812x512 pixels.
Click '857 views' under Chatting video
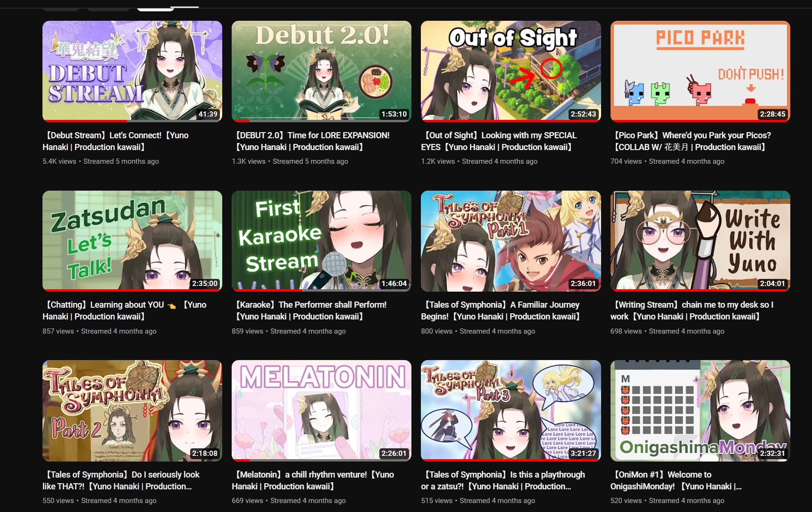[x=58, y=331]
